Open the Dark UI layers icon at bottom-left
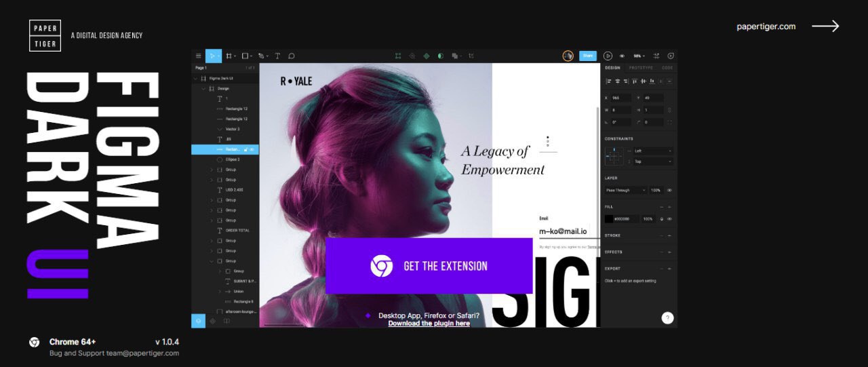868x367 pixels. coord(198,320)
